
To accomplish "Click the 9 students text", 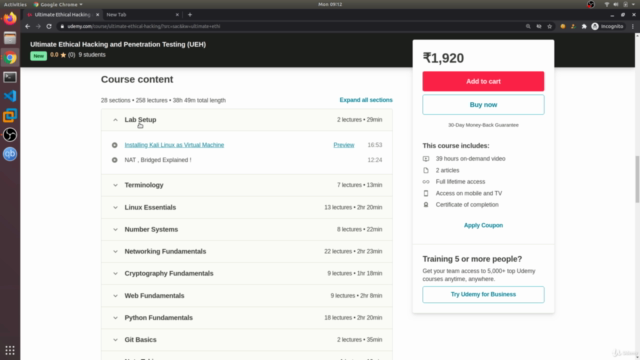I will 92,55.
